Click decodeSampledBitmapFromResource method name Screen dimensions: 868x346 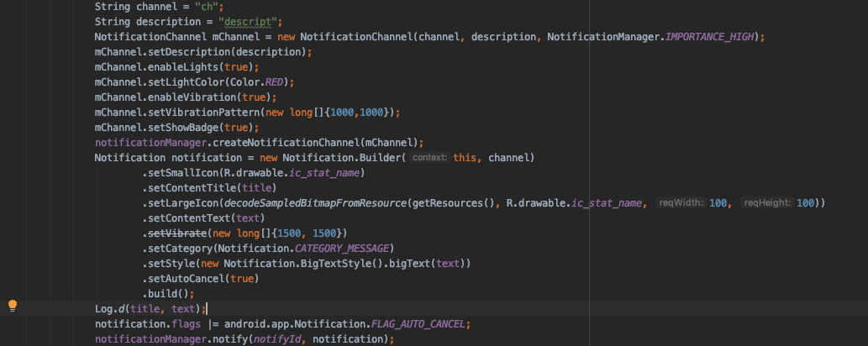[316, 202]
